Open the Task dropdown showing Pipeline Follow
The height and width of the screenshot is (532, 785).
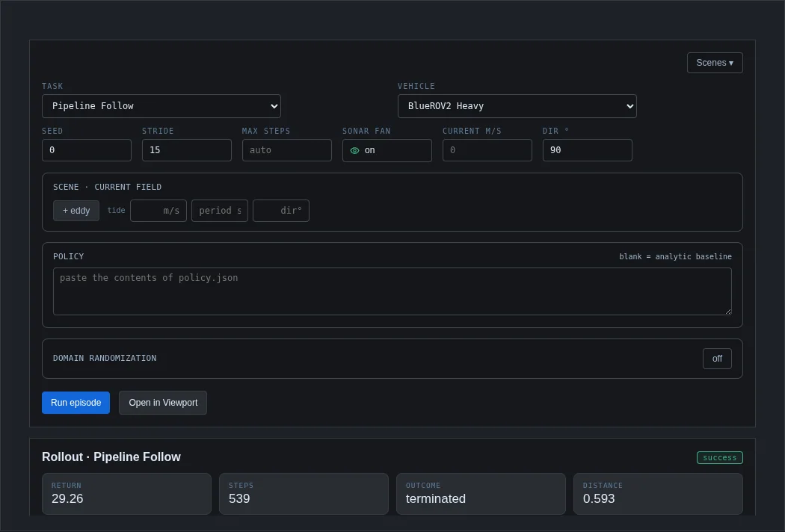[x=161, y=106]
